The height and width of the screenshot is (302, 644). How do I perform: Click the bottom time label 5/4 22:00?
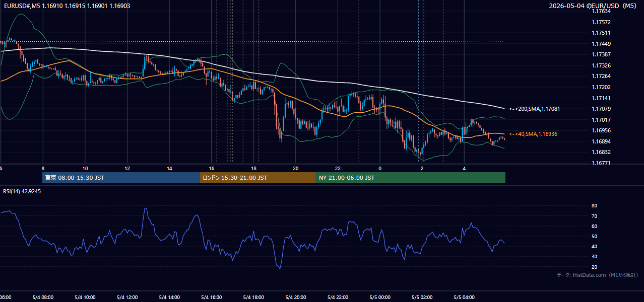pos(338,297)
